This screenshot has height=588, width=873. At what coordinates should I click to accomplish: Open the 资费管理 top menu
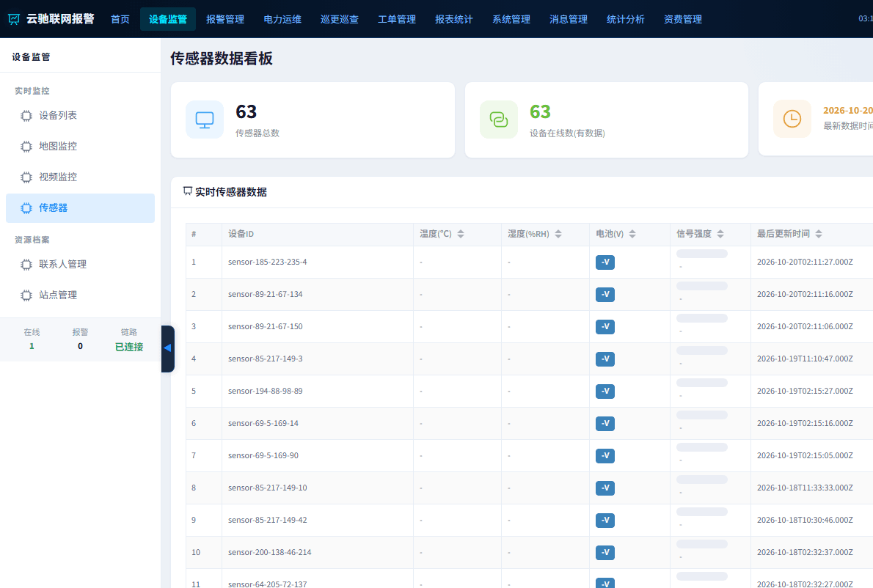682,20
